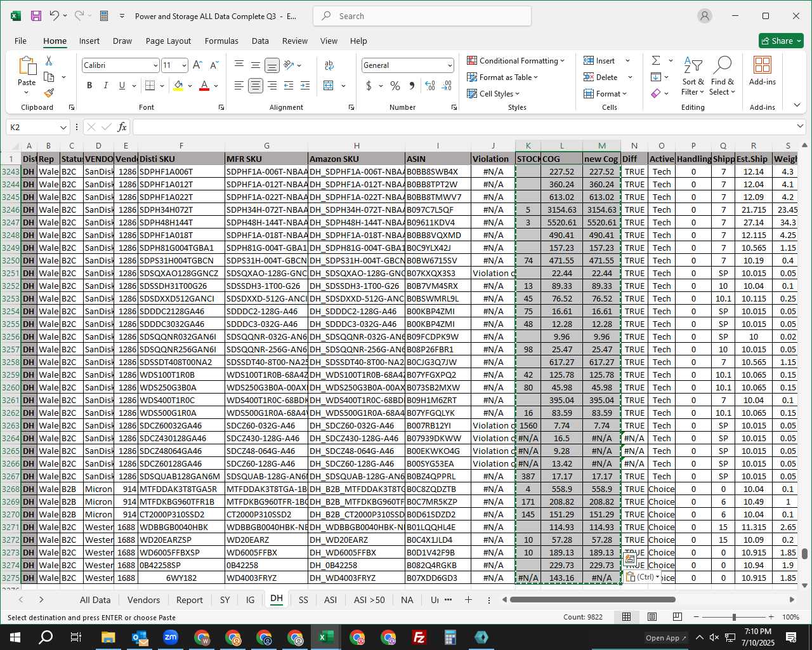Click Increase Decimal icon
812x650 pixels.
[x=430, y=86]
